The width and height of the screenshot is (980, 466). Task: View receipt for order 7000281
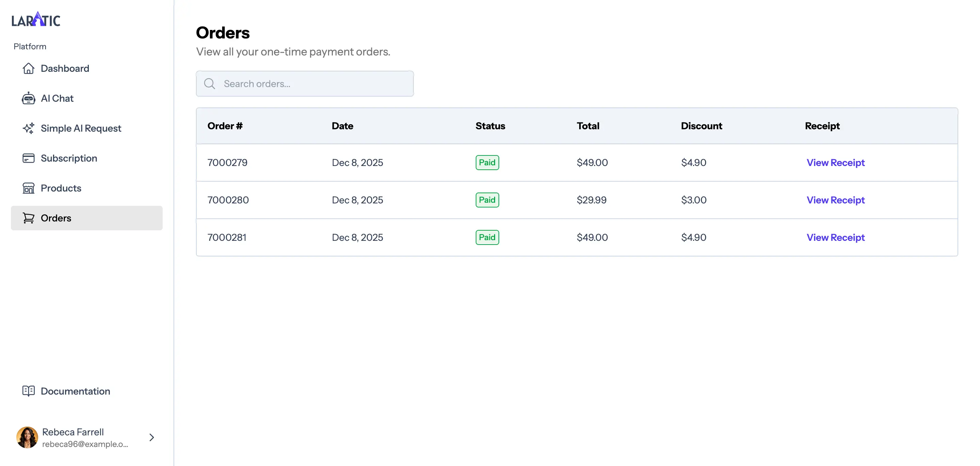click(836, 237)
